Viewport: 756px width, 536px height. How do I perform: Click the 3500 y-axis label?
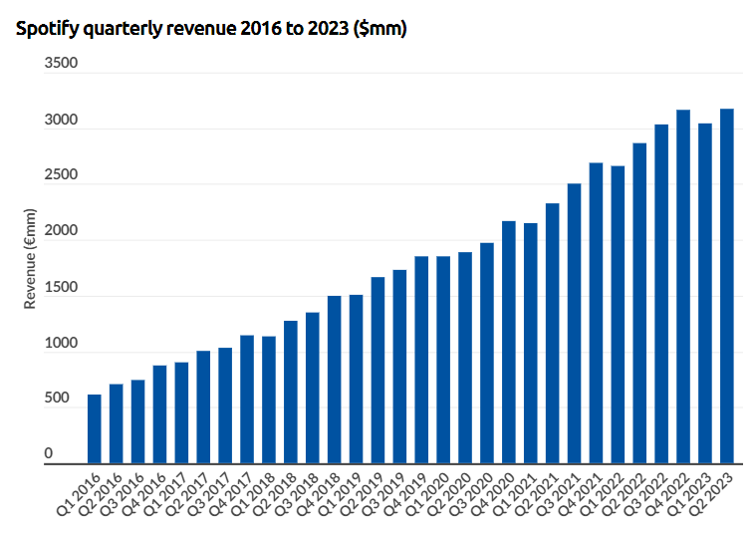pos(61,63)
